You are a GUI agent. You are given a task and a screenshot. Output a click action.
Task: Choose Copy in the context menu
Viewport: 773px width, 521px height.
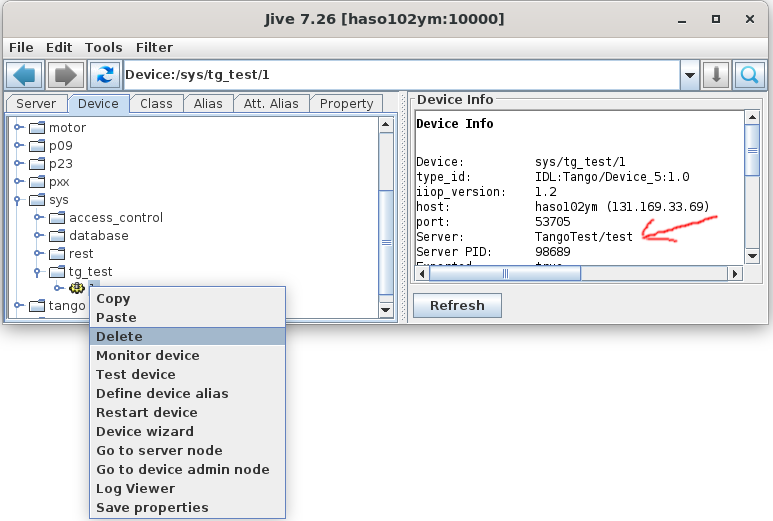tap(187, 299)
